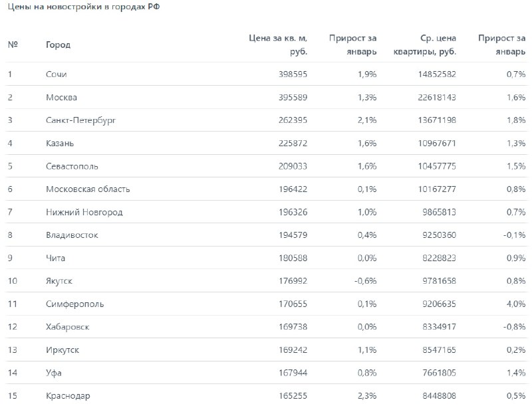Image resolution: width=532 pixels, height=406 pixels.
Task: Click the table title 'Цены на новостройки в городах РФ'
Action: pyautogui.click(x=84, y=7)
